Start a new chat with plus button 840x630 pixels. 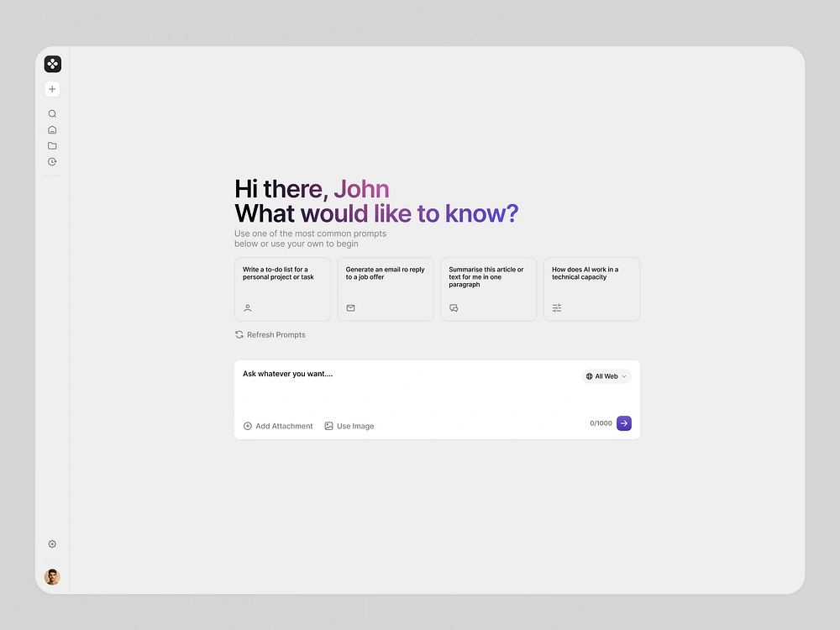pyautogui.click(x=52, y=89)
